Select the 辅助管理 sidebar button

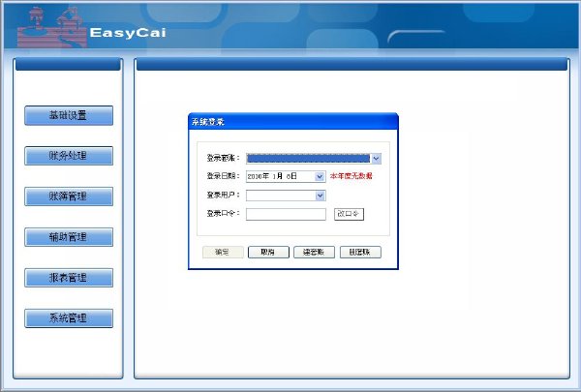[69, 237]
